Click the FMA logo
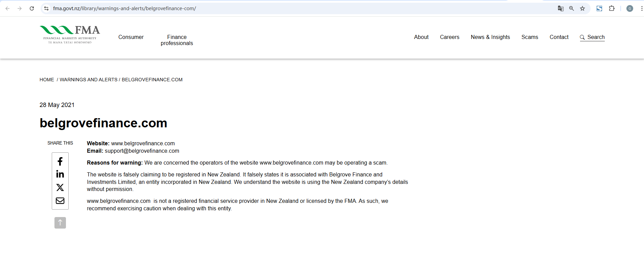Image resolution: width=644 pixels, height=278 pixels. [x=70, y=35]
